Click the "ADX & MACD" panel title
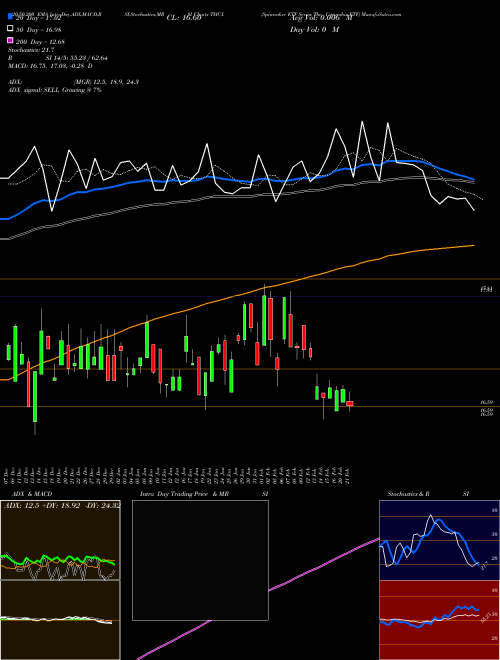 click(32, 494)
